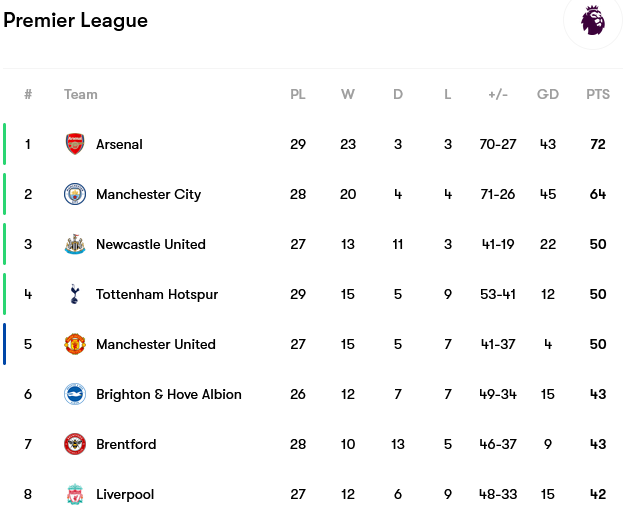Click the Premier League title heading
The width and height of the screenshot is (624, 519).
[76, 20]
